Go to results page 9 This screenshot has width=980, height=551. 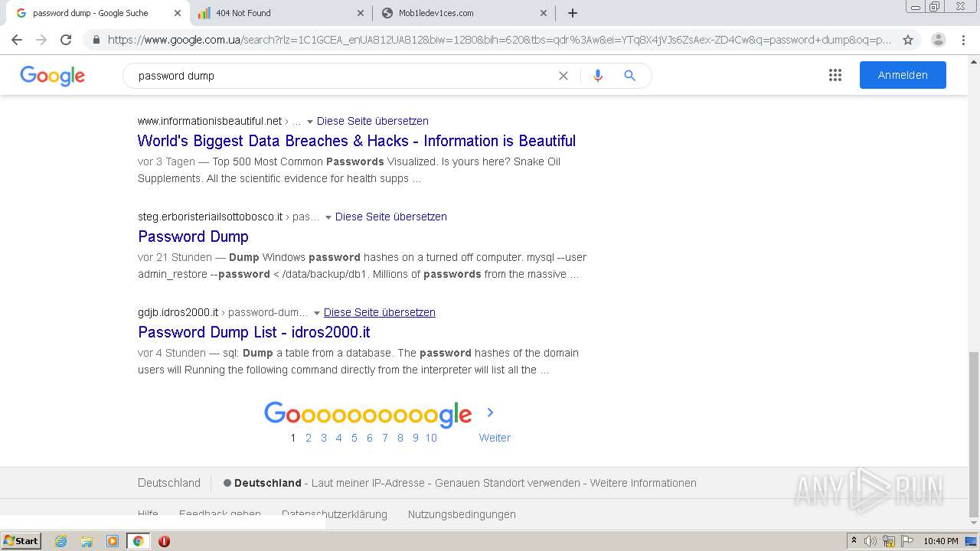[416, 438]
